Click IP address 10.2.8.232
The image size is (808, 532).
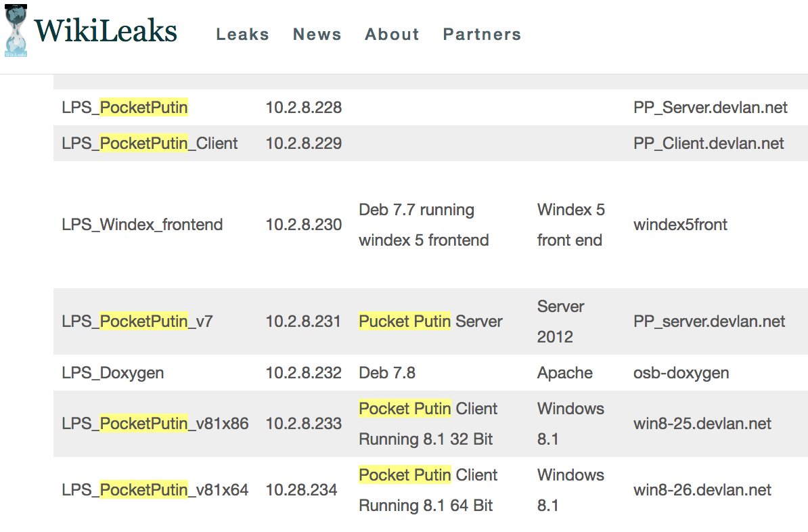coord(303,373)
